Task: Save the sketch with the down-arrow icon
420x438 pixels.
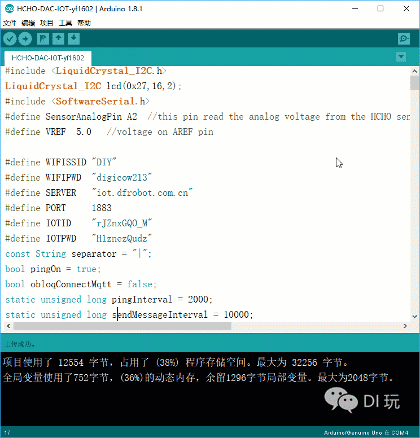Action: [x=74, y=39]
